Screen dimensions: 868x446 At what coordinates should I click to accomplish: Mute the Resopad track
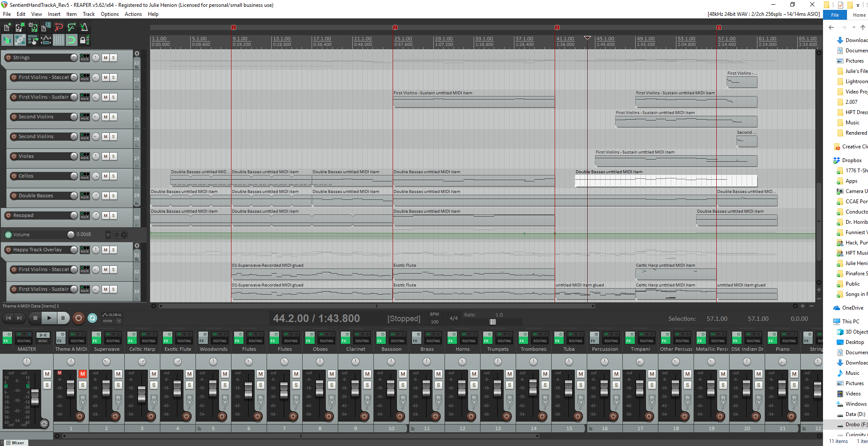pos(105,215)
